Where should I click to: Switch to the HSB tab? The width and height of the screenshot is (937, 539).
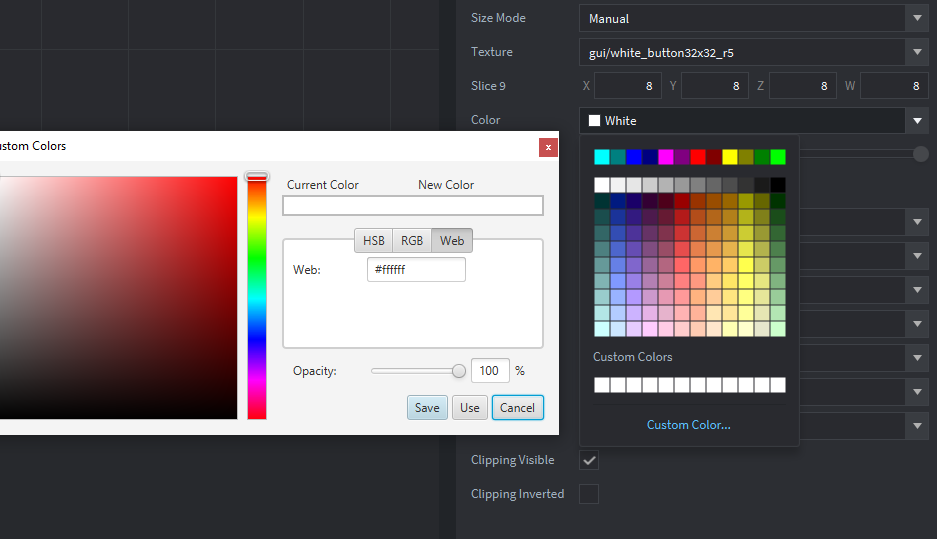373,241
